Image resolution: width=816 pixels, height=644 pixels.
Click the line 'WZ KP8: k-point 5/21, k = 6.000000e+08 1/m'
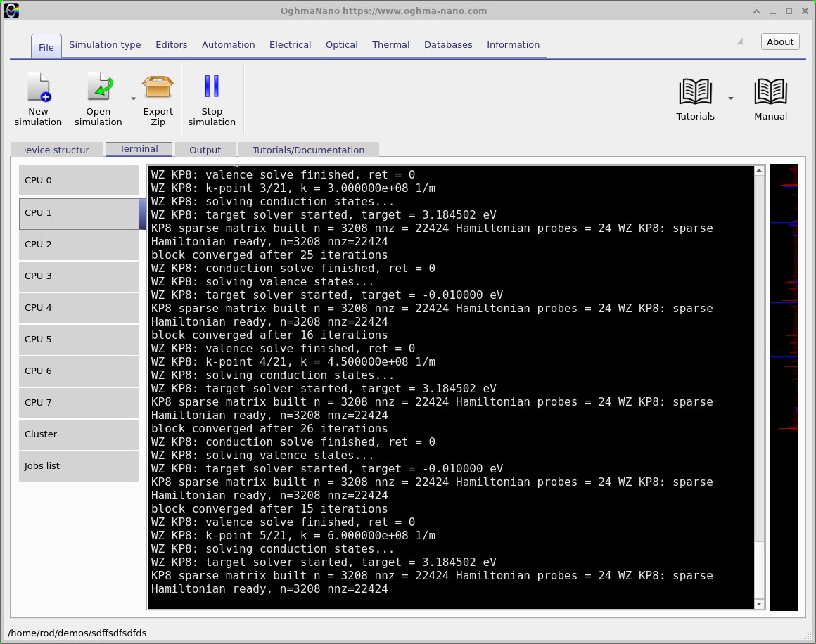tap(293, 536)
